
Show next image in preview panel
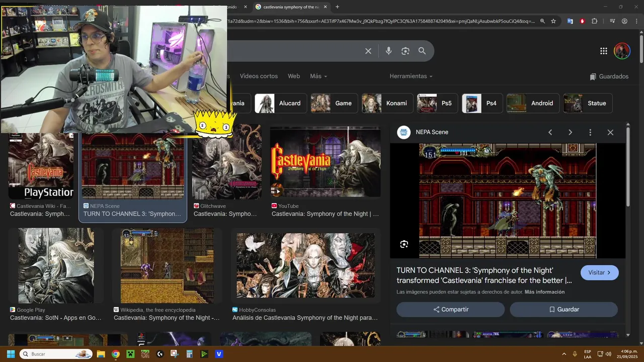point(570,132)
